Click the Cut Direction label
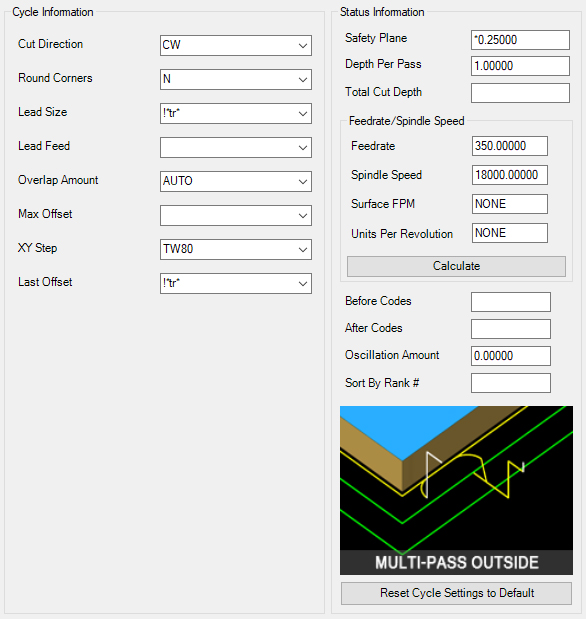The width and height of the screenshot is (586, 619). tap(51, 44)
